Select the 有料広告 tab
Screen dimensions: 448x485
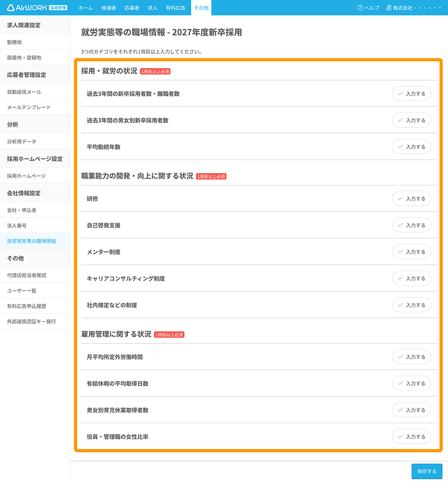click(175, 8)
